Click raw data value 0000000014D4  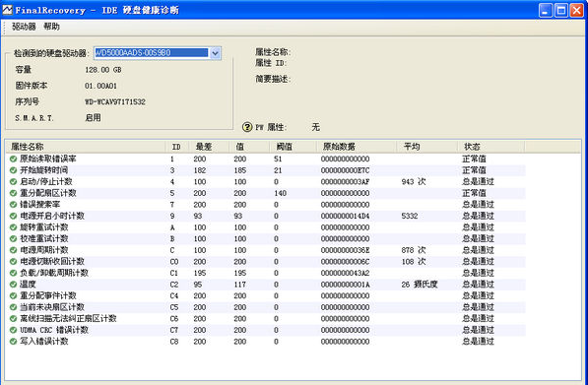click(345, 217)
